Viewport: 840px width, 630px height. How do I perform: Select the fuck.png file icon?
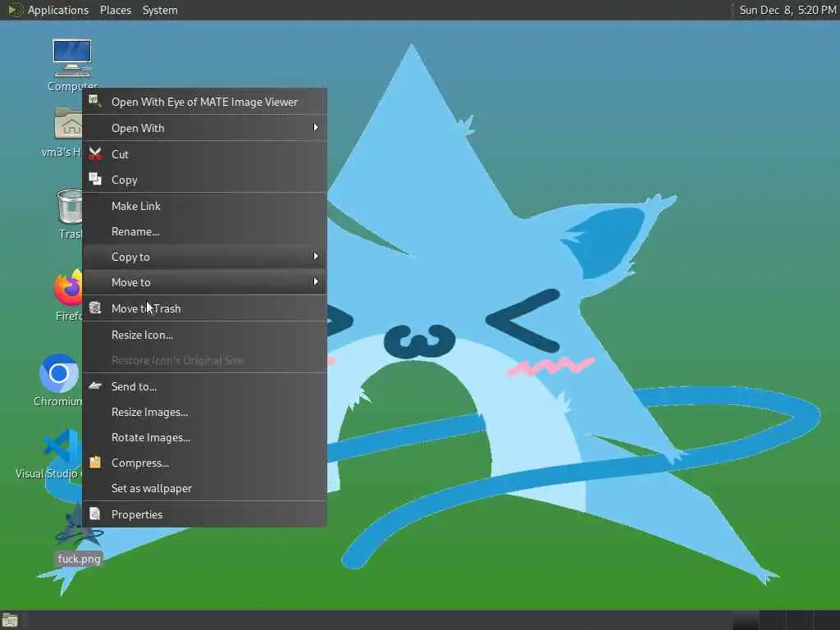pyautogui.click(x=79, y=527)
